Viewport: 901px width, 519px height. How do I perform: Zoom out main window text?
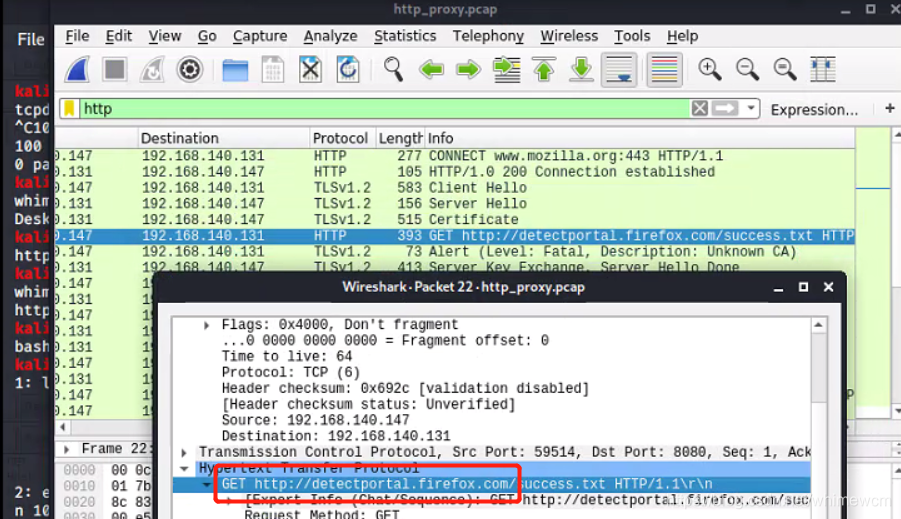tap(748, 70)
